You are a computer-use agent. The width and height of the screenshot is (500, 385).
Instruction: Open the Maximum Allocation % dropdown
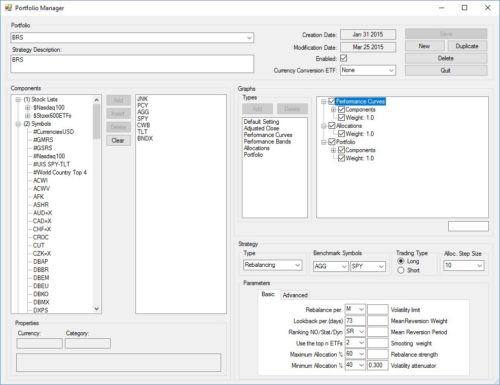coord(361,354)
